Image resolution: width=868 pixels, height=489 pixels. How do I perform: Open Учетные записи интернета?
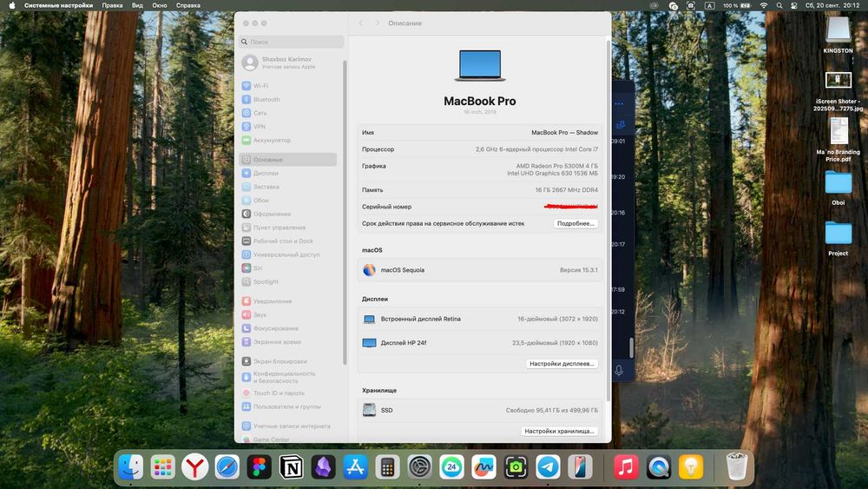pos(288,426)
